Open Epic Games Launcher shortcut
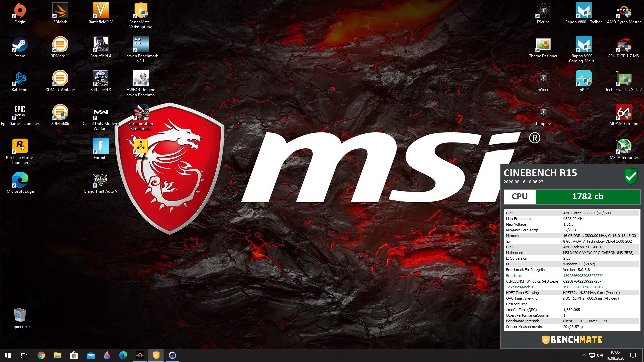This screenshot has height=362, width=644. [x=20, y=115]
